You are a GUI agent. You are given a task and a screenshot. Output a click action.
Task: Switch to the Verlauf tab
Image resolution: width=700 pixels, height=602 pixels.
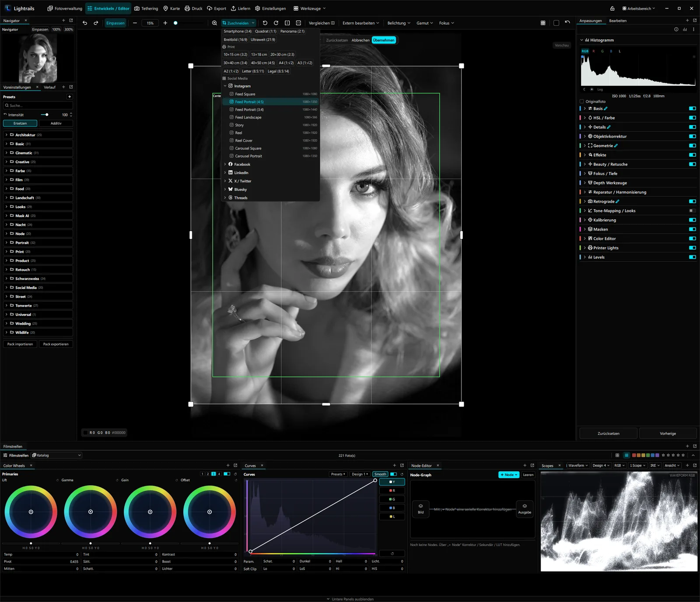pyautogui.click(x=49, y=87)
